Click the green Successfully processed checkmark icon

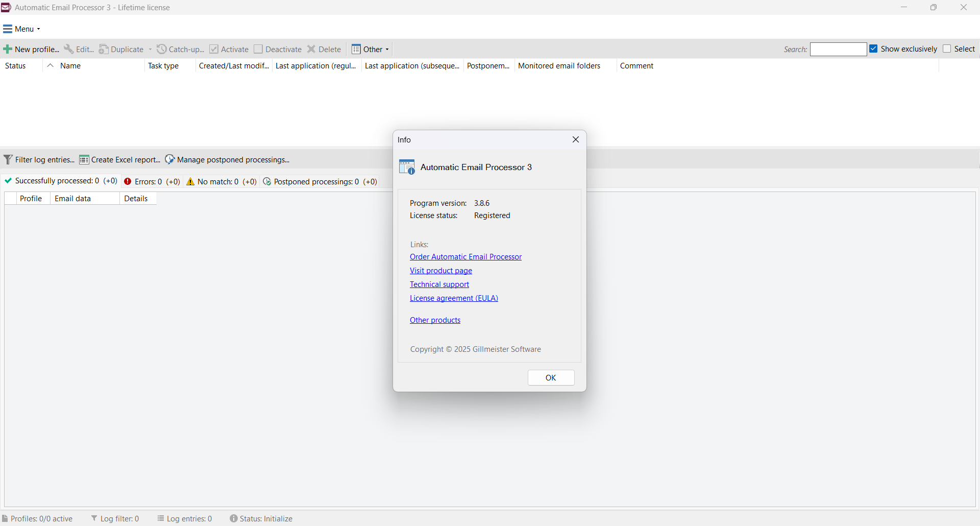pos(8,181)
